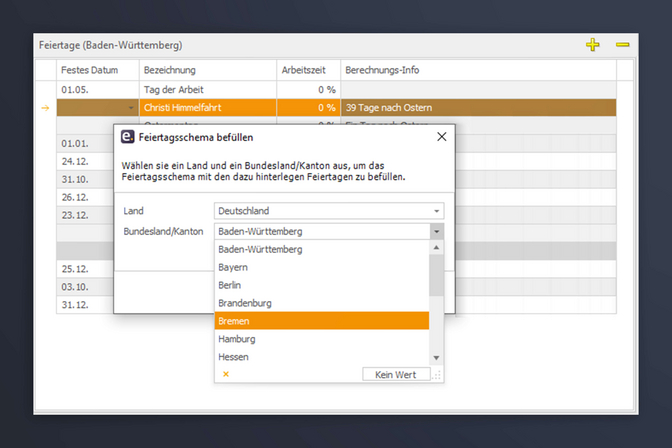The image size is (672, 448).
Task: Remove holiday with the yellow minus icon
Action: (x=622, y=45)
